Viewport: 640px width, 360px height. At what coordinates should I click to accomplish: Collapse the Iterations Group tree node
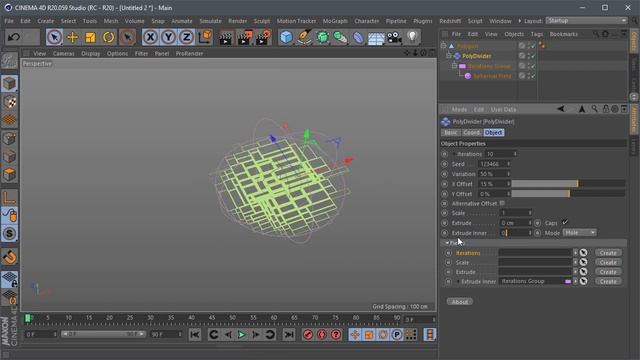click(454, 66)
